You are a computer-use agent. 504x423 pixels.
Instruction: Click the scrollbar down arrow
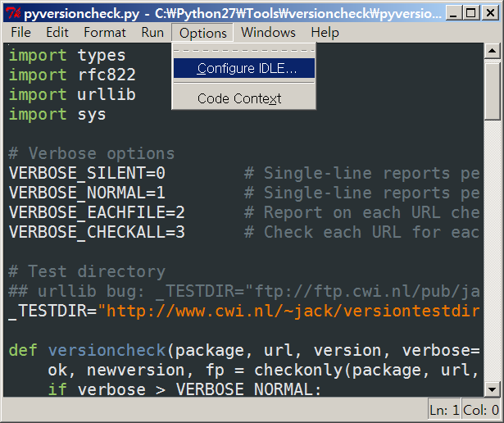[x=492, y=389]
